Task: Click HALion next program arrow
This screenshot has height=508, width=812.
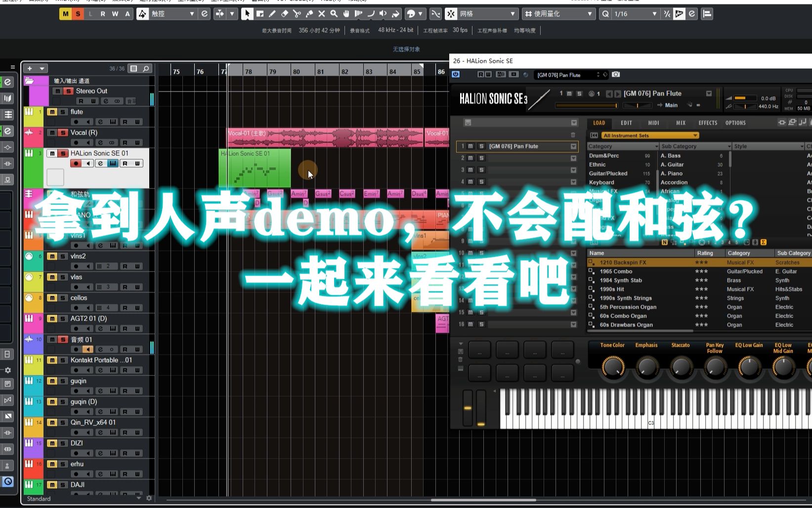Action: (x=617, y=93)
